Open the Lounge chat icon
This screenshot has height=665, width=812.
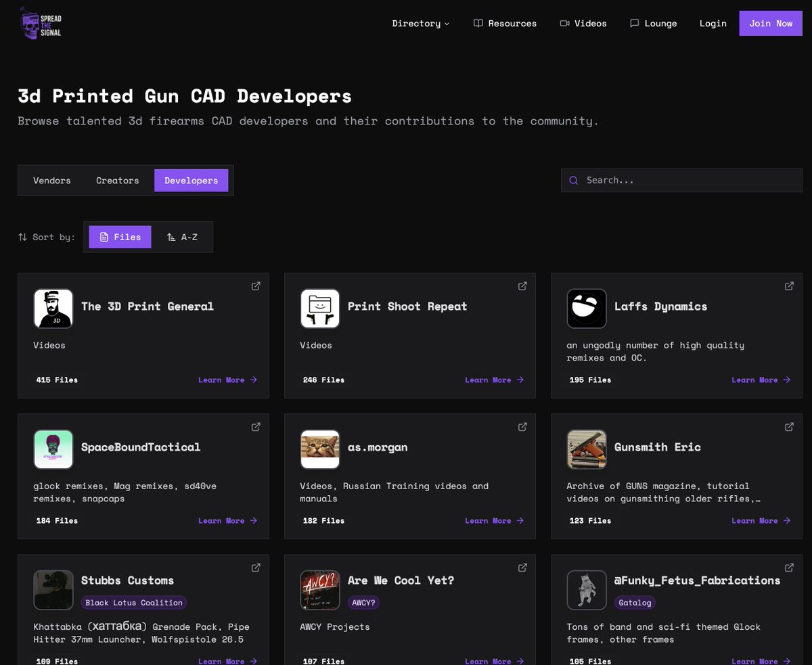tap(635, 23)
